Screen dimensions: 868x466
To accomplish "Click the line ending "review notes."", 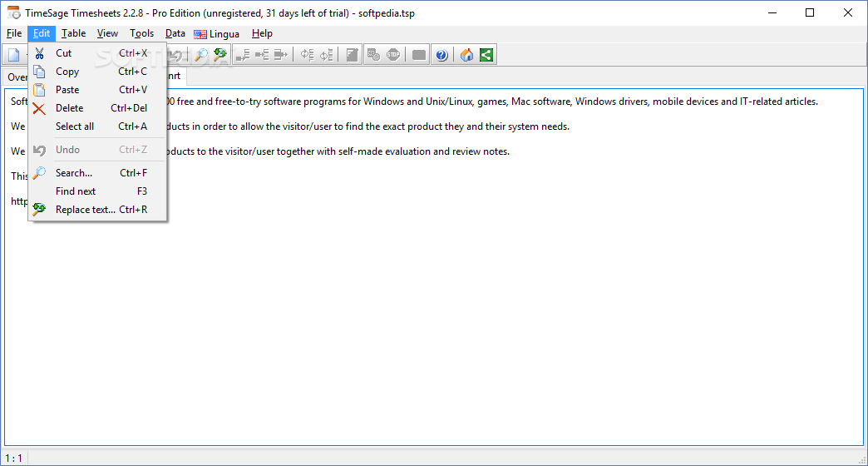I will [x=338, y=151].
